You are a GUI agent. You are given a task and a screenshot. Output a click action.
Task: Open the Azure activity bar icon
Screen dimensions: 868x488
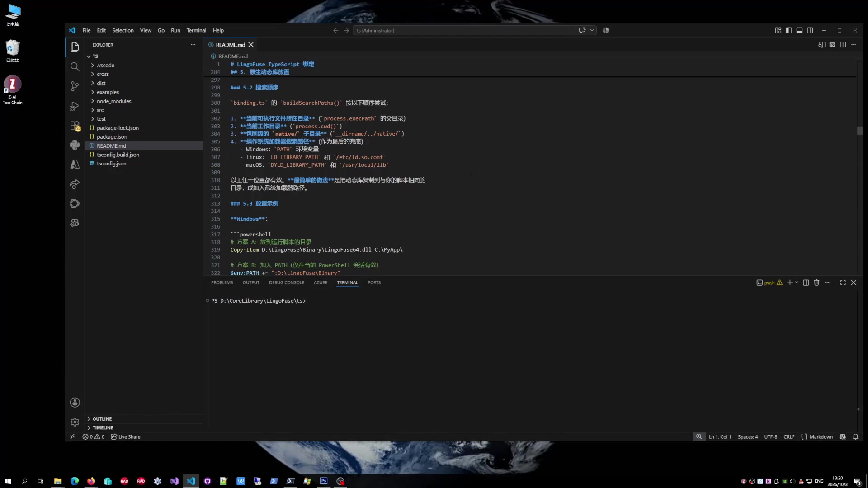pyautogui.click(x=75, y=164)
